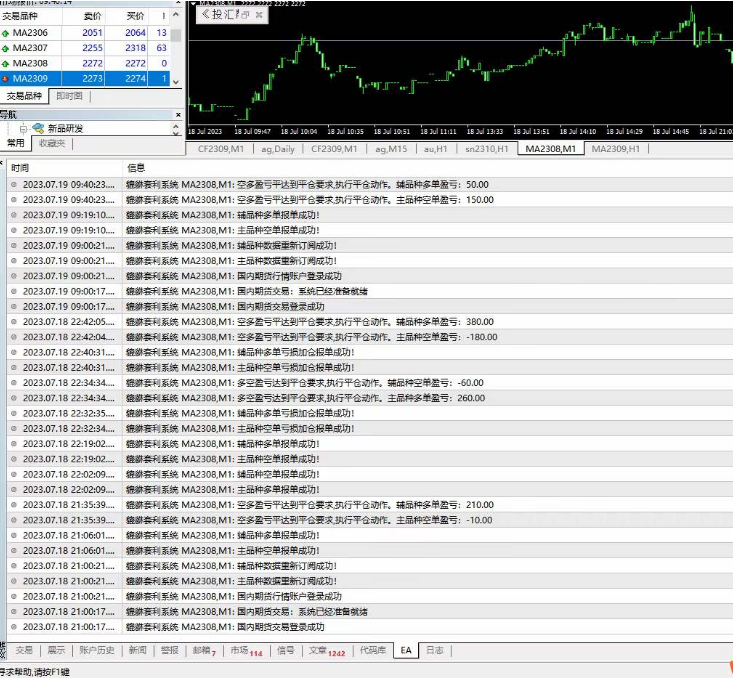Open the 代码库 terminal tab

373,651
